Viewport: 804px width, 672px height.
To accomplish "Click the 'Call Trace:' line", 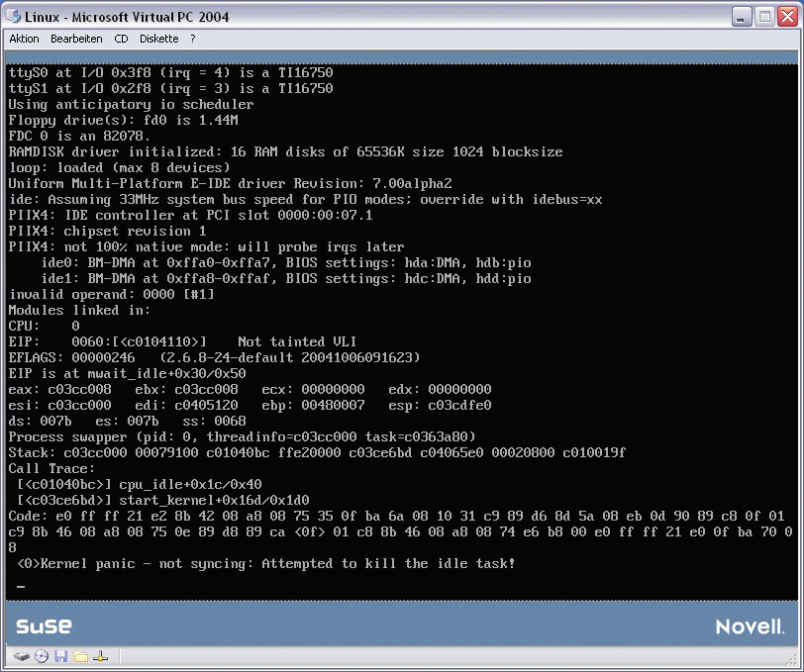I will 51,469.
